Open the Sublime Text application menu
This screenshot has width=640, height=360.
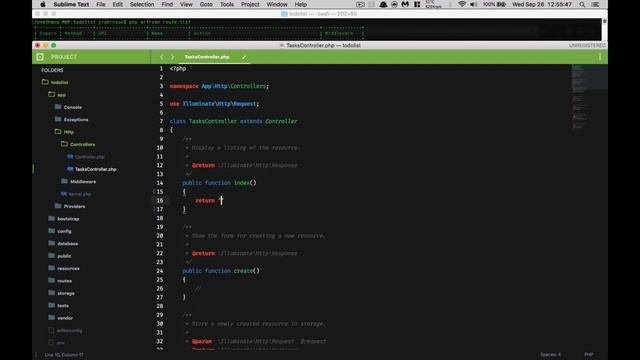[x=71, y=4]
